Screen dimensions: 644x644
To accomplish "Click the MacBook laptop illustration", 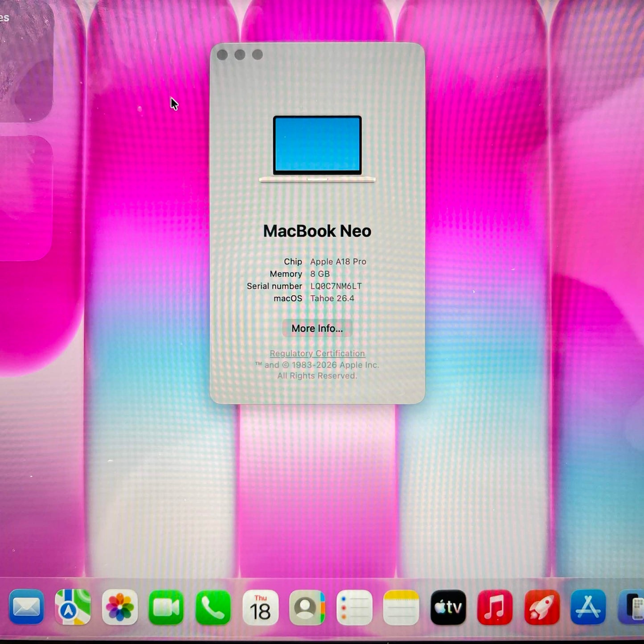I will 317,149.
